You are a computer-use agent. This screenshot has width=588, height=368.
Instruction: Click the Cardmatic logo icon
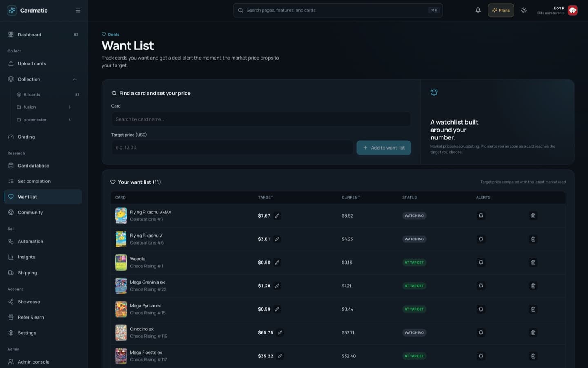click(x=12, y=11)
